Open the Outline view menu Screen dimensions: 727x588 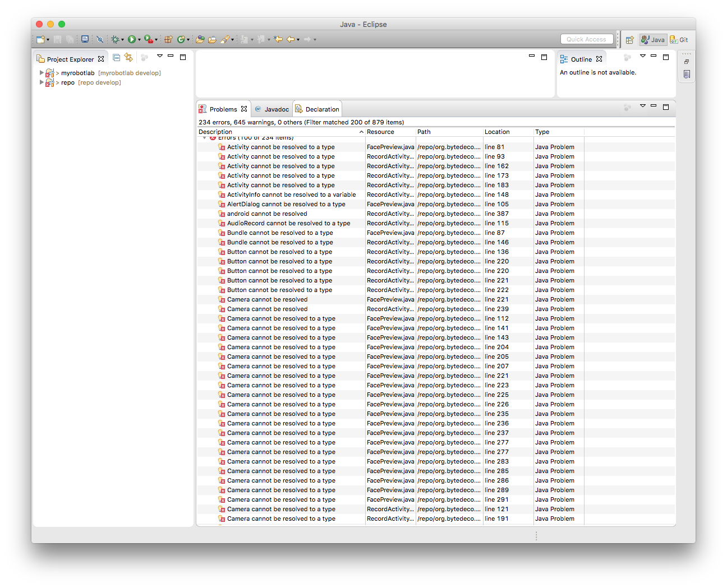643,56
